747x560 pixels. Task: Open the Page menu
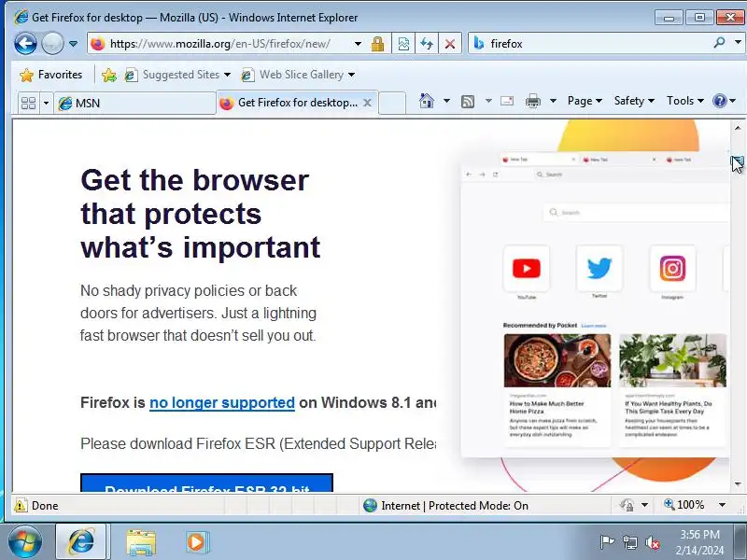pyautogui.click(x=585, y=101)
